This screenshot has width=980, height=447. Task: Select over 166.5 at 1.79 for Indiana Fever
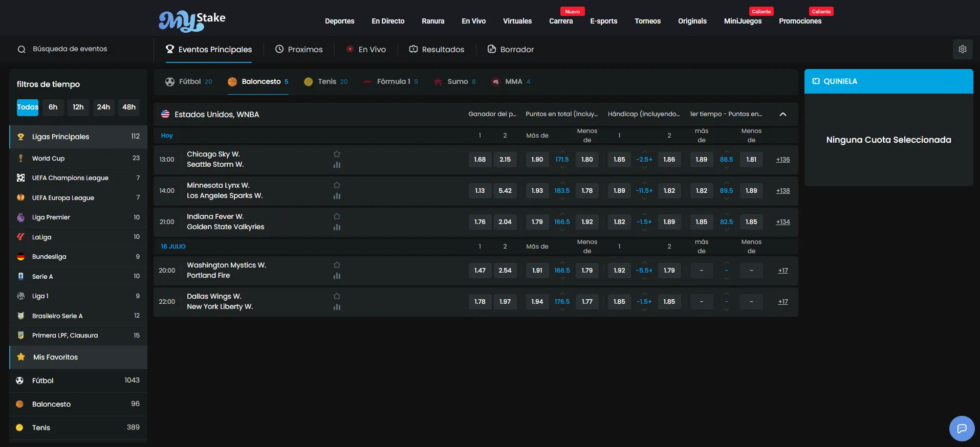click(537, 222)
